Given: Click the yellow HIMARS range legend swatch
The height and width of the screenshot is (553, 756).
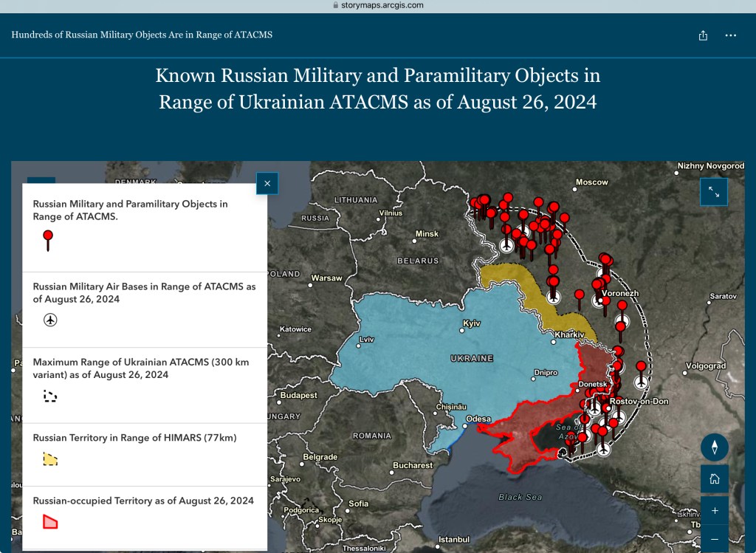Looking at the screenshot, I should point(50,459).
